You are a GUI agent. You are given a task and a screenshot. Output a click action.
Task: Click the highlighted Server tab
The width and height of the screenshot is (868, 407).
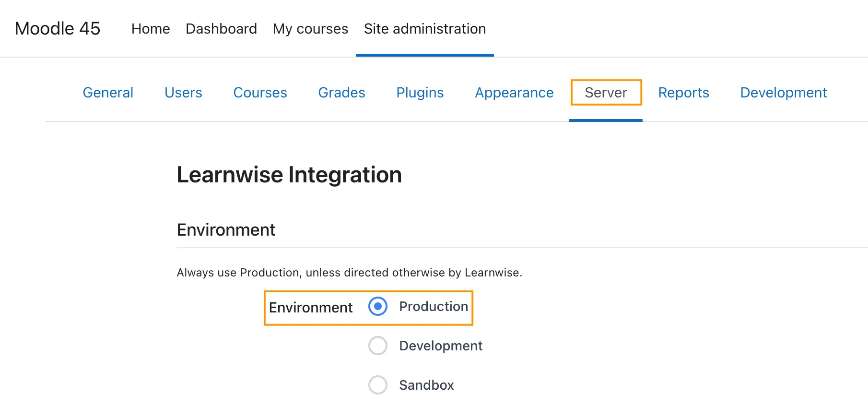606,93
